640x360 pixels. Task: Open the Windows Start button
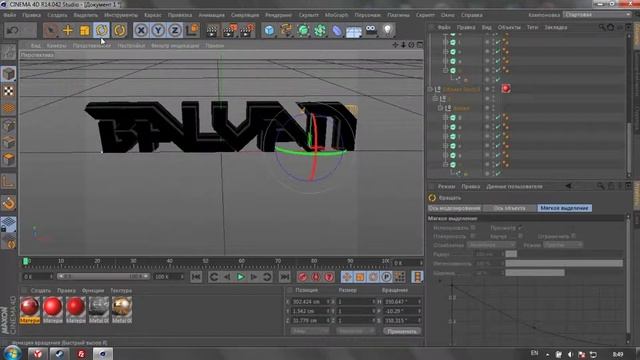[x=12, y=353]
